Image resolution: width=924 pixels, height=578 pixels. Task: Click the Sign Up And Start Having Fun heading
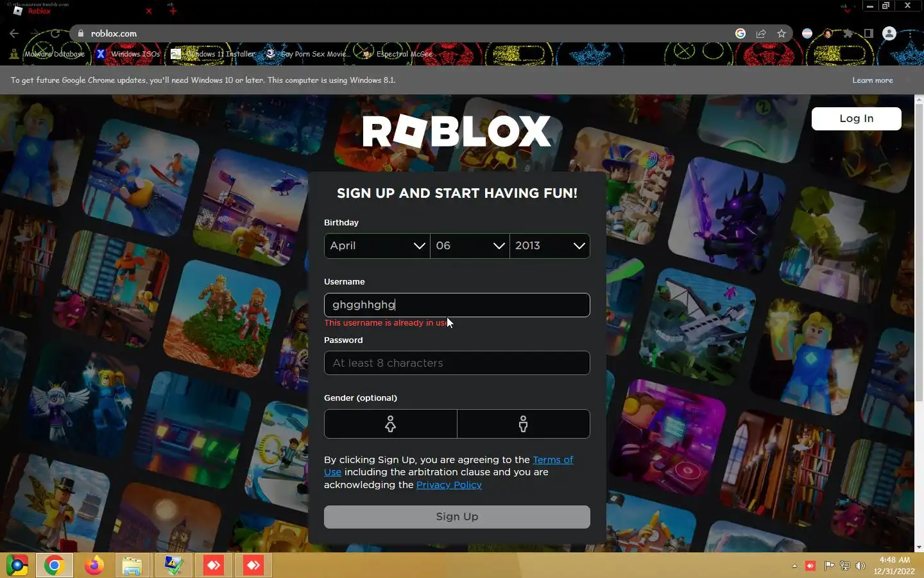click(x=457, y=193)
